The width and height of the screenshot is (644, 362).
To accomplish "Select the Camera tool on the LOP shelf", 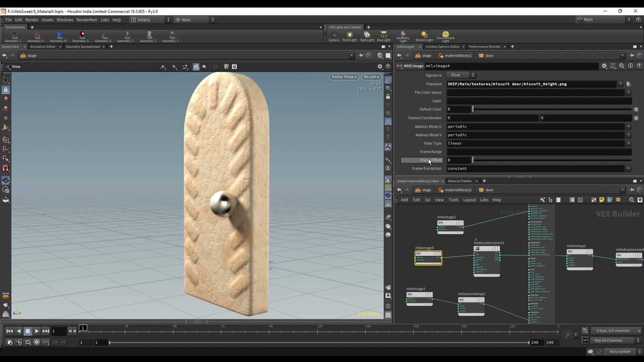I will point(333,36).
